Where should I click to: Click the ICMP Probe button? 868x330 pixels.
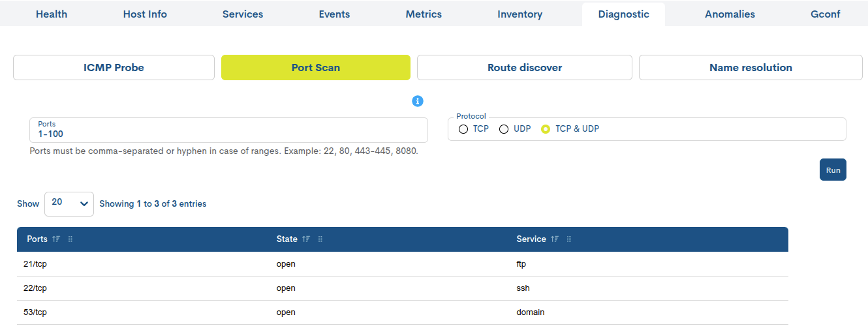click(114, 67)
